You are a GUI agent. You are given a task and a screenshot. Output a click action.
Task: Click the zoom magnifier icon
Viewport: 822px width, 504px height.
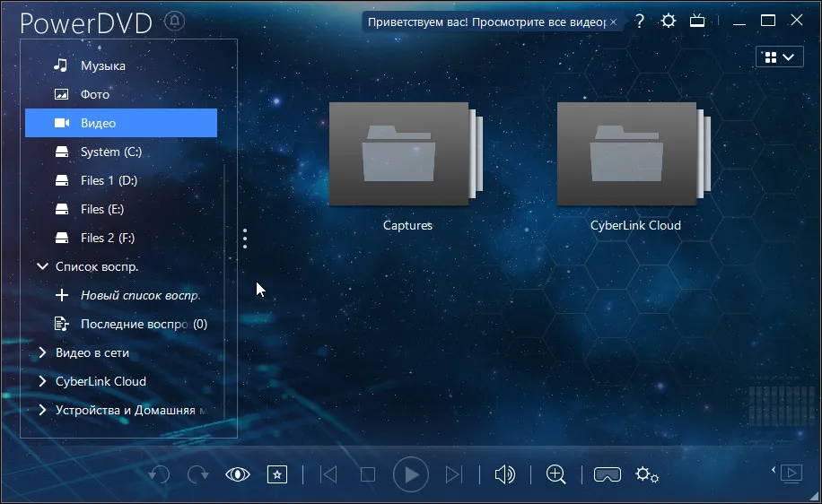[x=555, y=474]
